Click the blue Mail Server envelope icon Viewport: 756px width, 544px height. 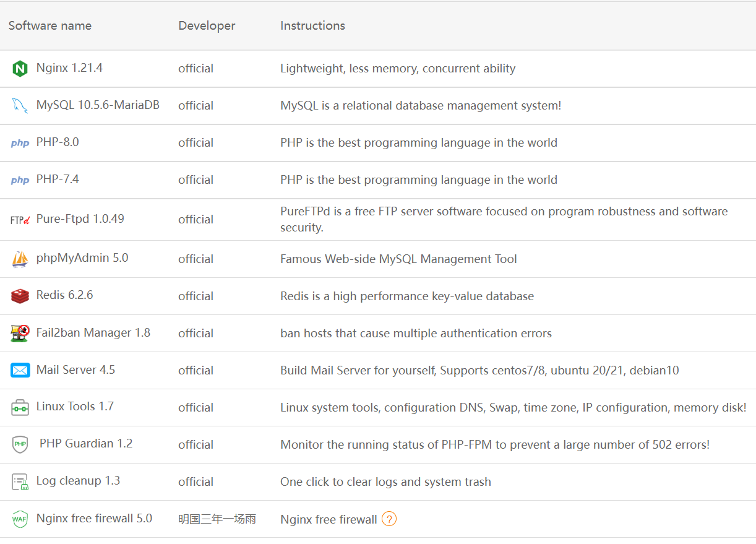coord(20,370)
